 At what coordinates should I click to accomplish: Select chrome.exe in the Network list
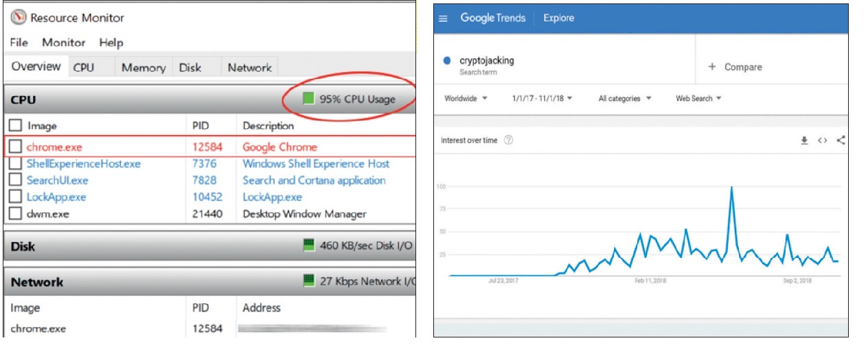[x=38, y=328]
